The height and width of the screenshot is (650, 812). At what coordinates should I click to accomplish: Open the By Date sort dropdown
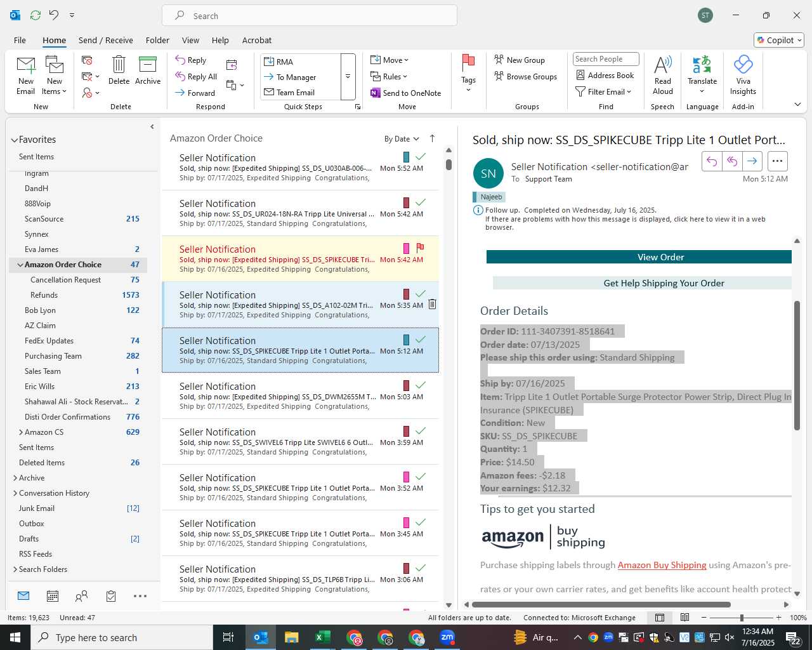pos(402,139)
